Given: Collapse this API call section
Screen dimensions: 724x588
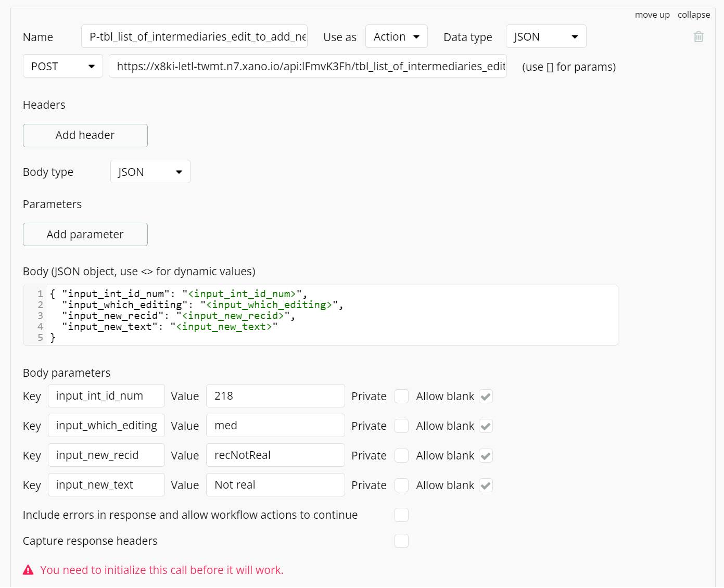Looking at the screenshot, I should click(694, 15).
